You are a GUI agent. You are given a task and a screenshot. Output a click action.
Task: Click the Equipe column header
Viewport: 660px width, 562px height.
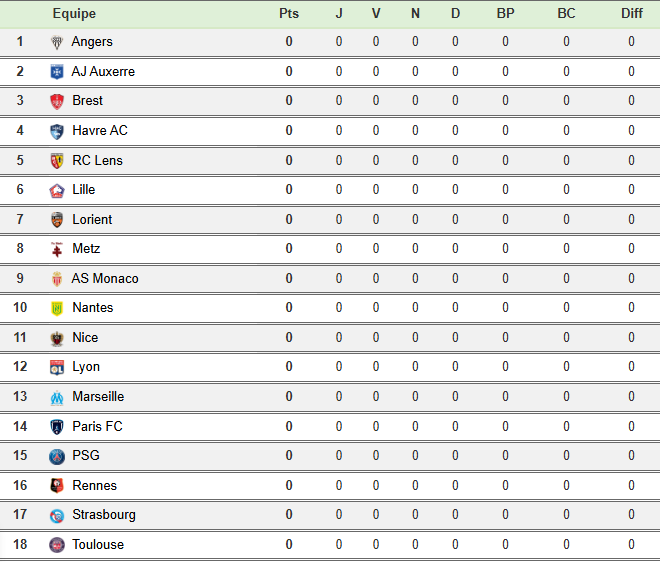[74, 14]
